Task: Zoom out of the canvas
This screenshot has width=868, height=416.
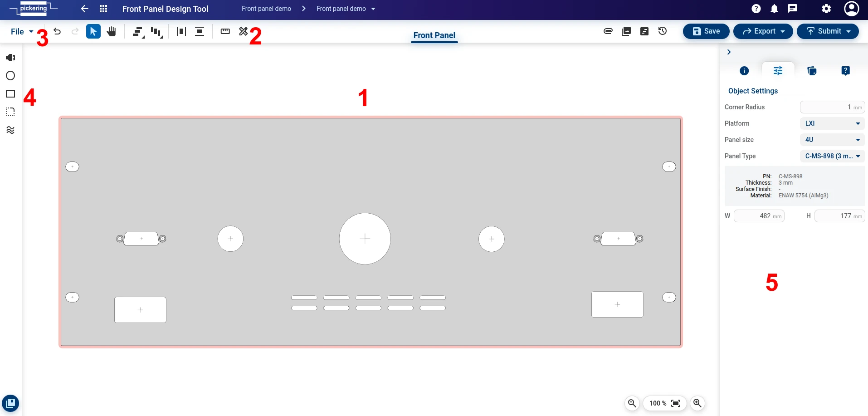Action: click(x=632, y=403)
